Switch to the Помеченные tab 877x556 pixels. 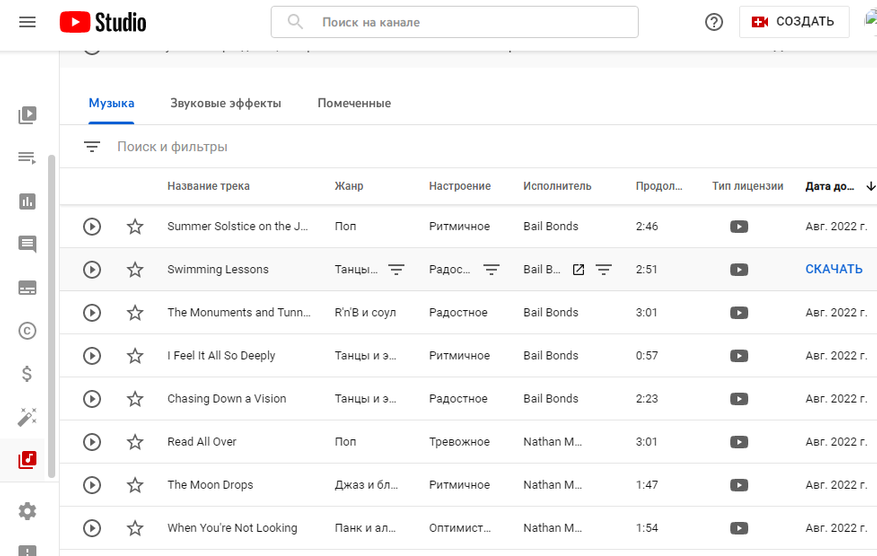354,103
